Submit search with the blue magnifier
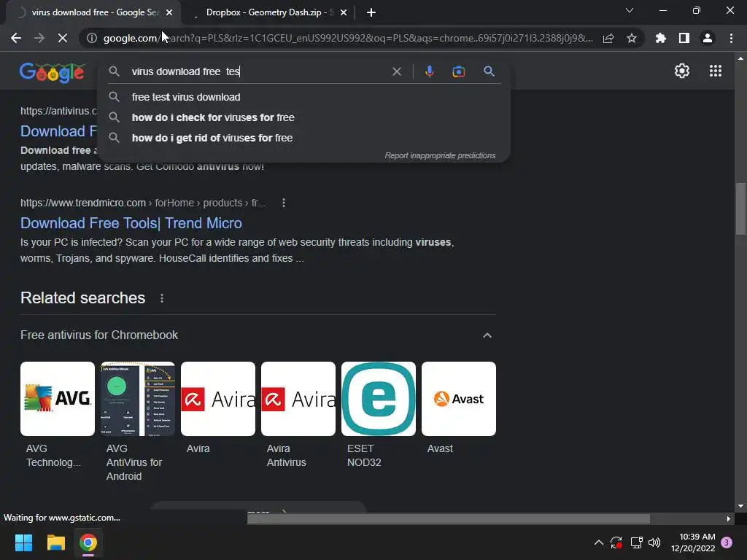 coord(489,71)
